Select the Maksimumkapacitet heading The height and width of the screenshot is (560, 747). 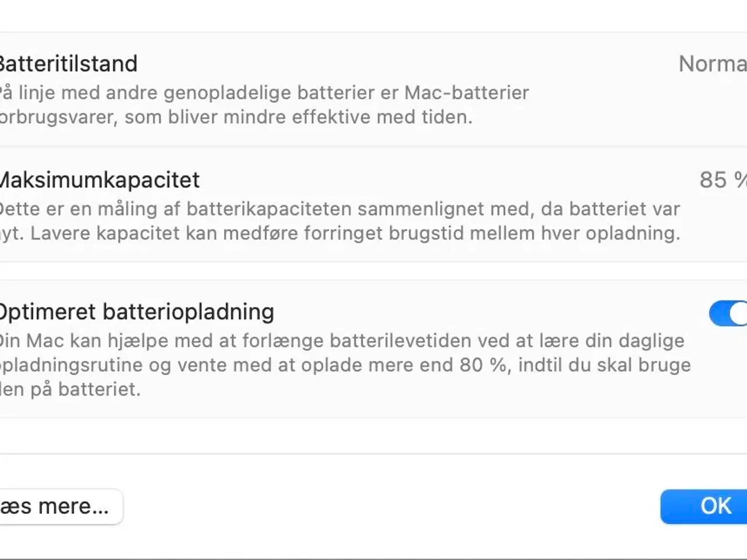point(99,180)
